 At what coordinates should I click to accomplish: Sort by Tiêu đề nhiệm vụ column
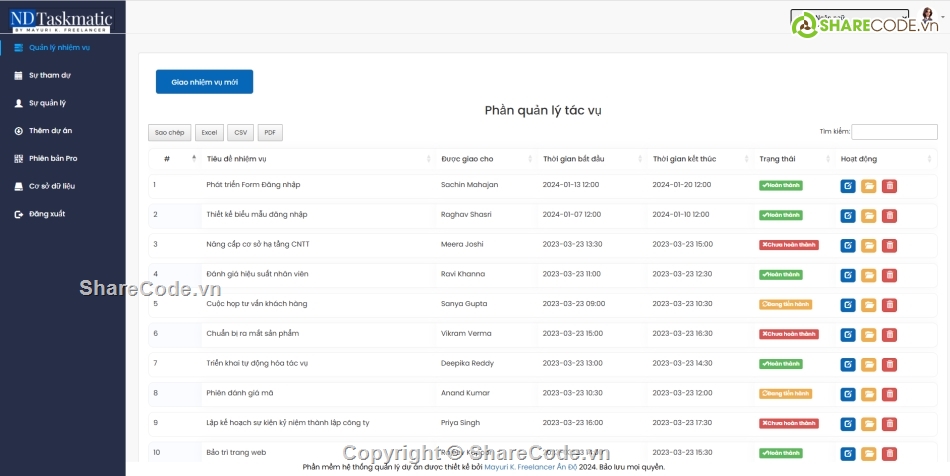point(318,159)
